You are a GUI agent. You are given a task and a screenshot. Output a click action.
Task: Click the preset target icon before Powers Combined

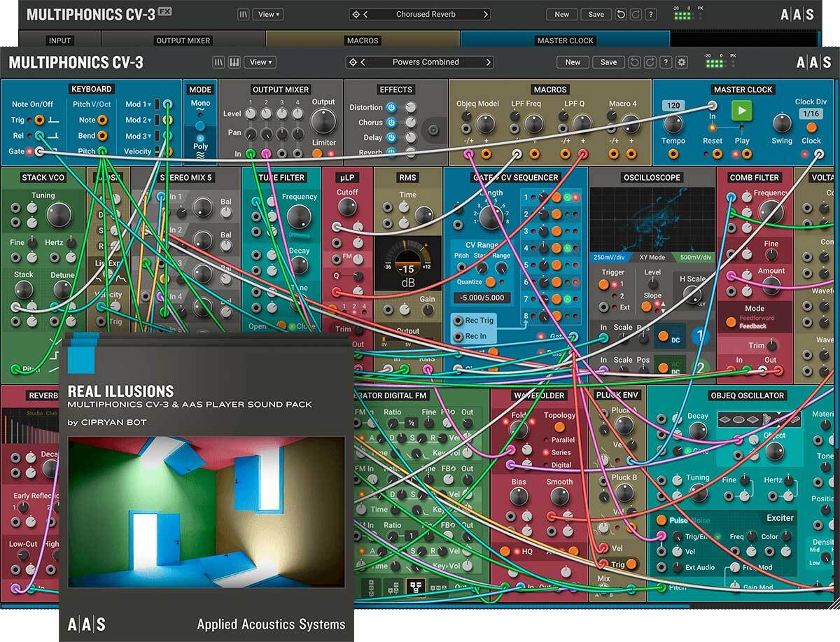click(354, 62)
